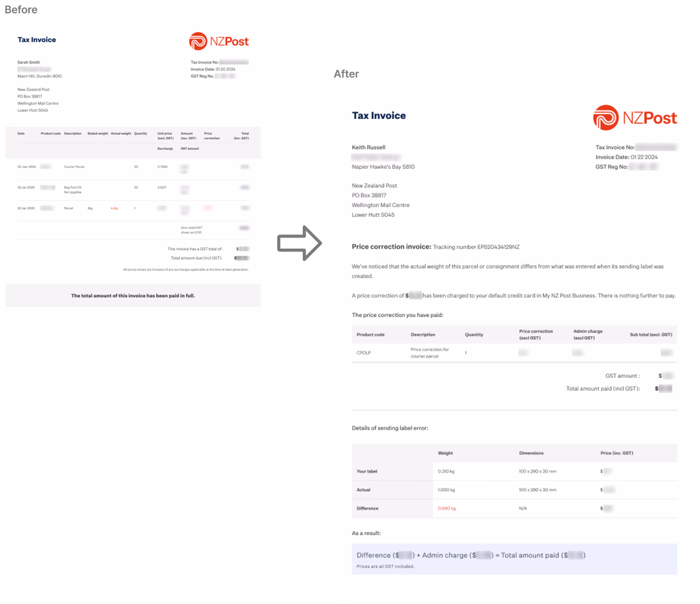Select the 'Courier Parcel' description in the Before table
This screenshot has height=604, width=700.
74,167
